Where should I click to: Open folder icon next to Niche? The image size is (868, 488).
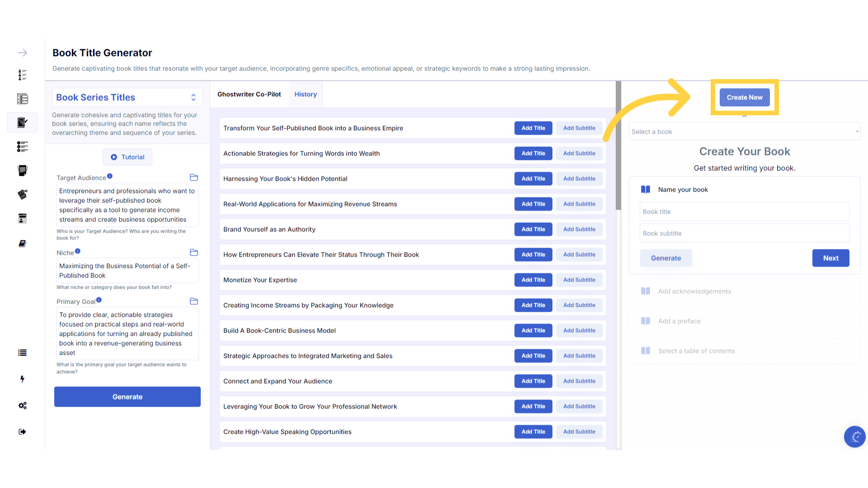point(194,253)
